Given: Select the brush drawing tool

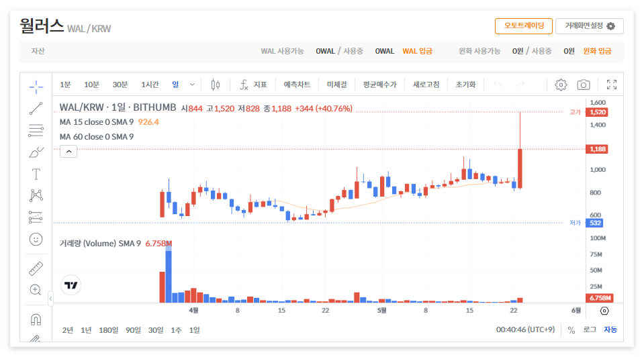Looking at the screenshot, I should point(36,152).
